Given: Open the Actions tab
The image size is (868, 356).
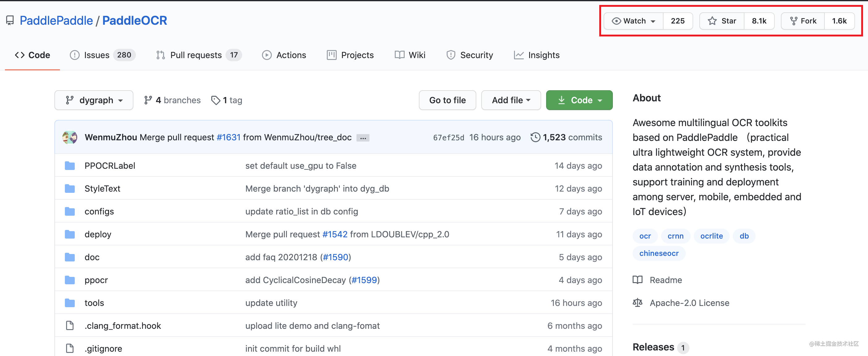Looking at the screenshot, I should point(284,55).
